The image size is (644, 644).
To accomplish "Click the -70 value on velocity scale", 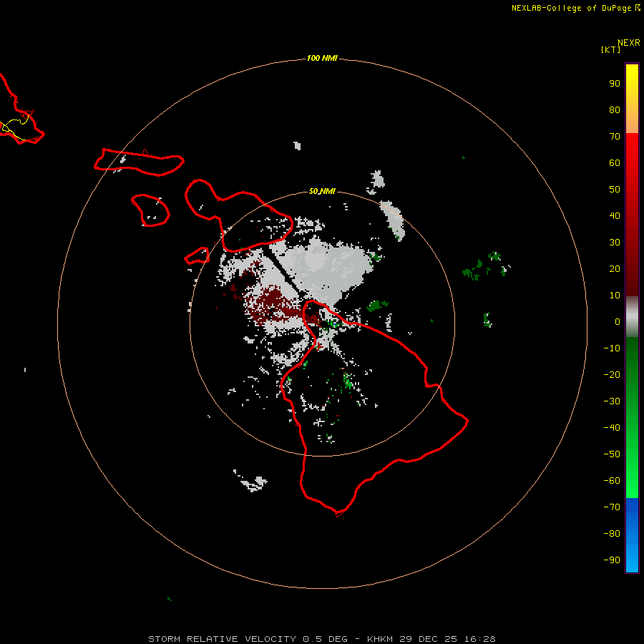I will coord(612,507).
